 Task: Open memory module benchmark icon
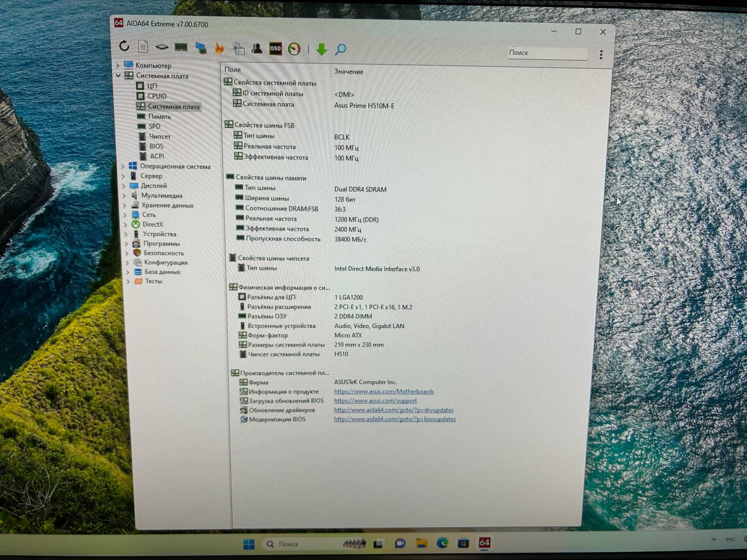coord(181,47)
